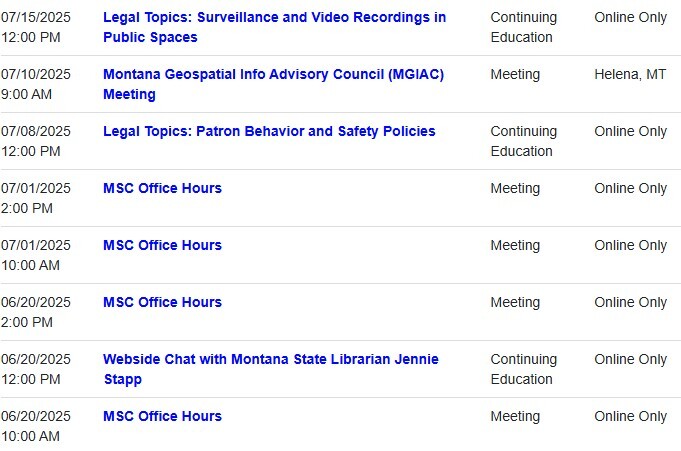The height and width of the screenshot is (451, 681).
Task: Click the Helena, MT location text
Action: pyautogui.click(x=630, y=75)
